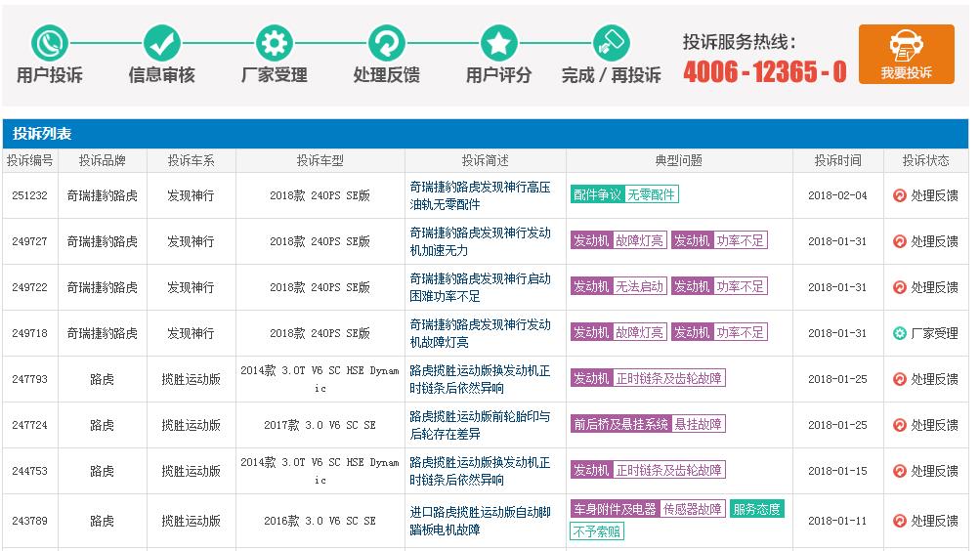Click 发动机 功率不足 tag in row 249727
This screenshot has height=551, width=980.
point(719,240)
